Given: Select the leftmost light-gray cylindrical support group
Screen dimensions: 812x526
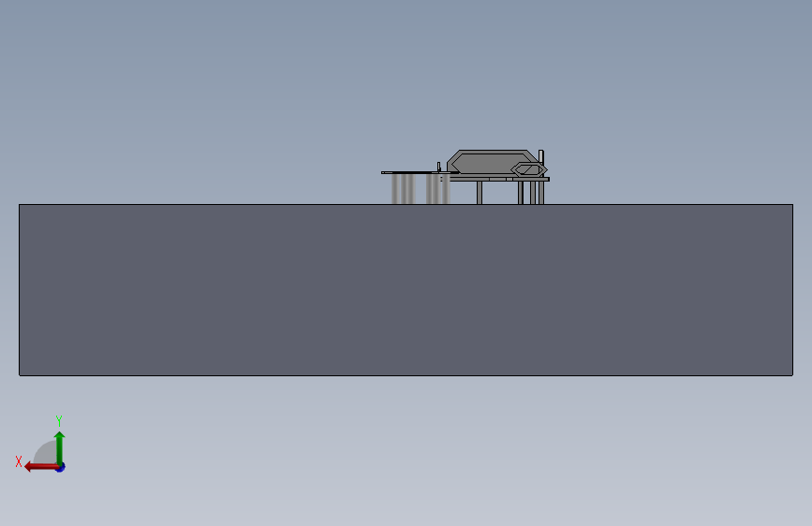Looking at the screenshot, I should coord(404,189).
